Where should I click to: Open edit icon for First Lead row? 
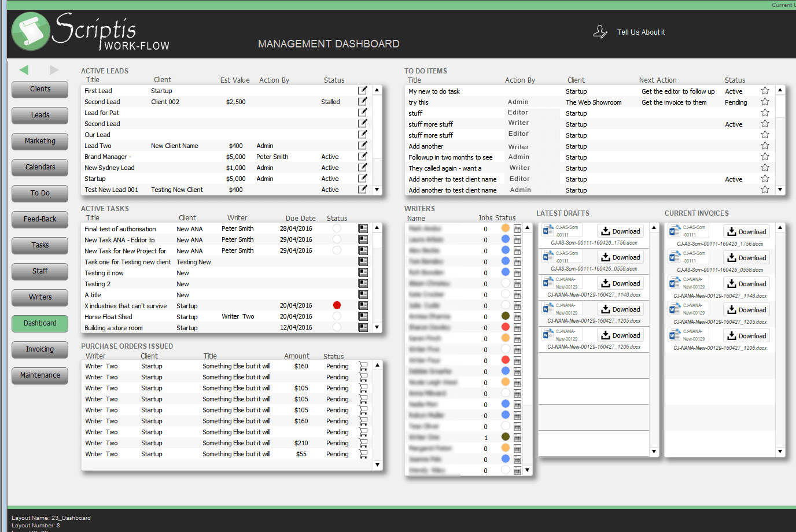tap(363, 90)
